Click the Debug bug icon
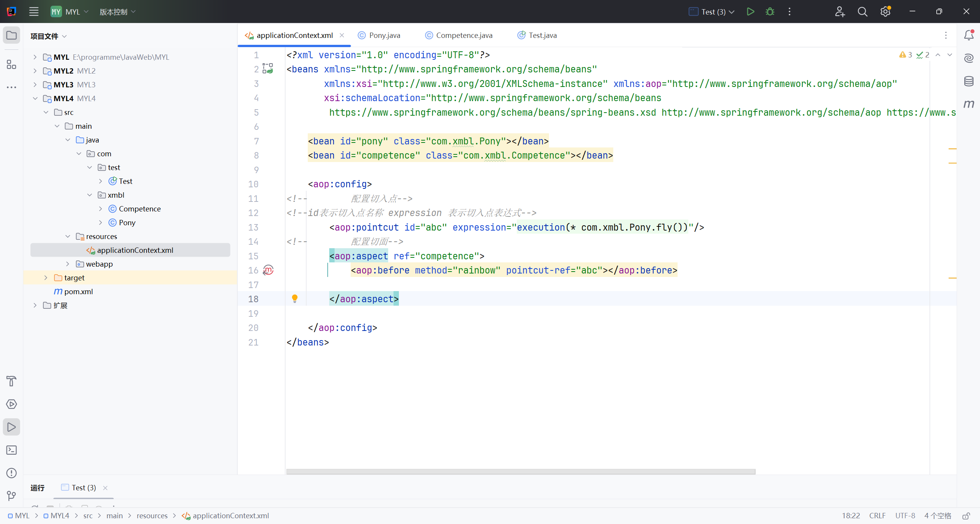 (770, 11)
